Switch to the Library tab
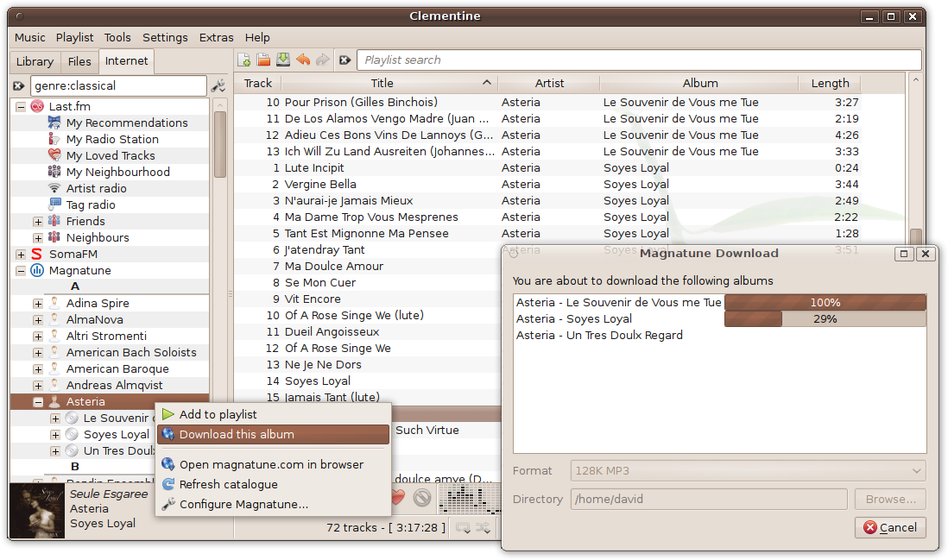This screenshot has width=948, height=560. click(x=34, y=61)
